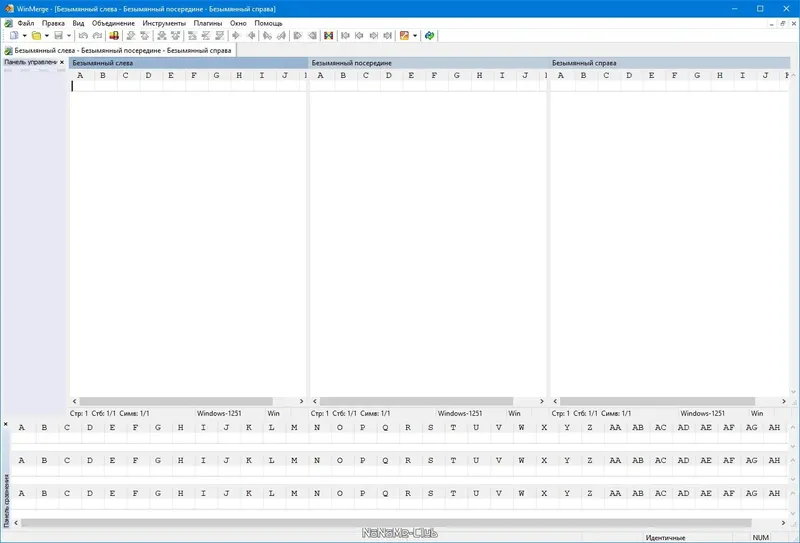The width and height of the screenshot is (800, 543).
Task: Restore the inner document window button
Action: 783,23
